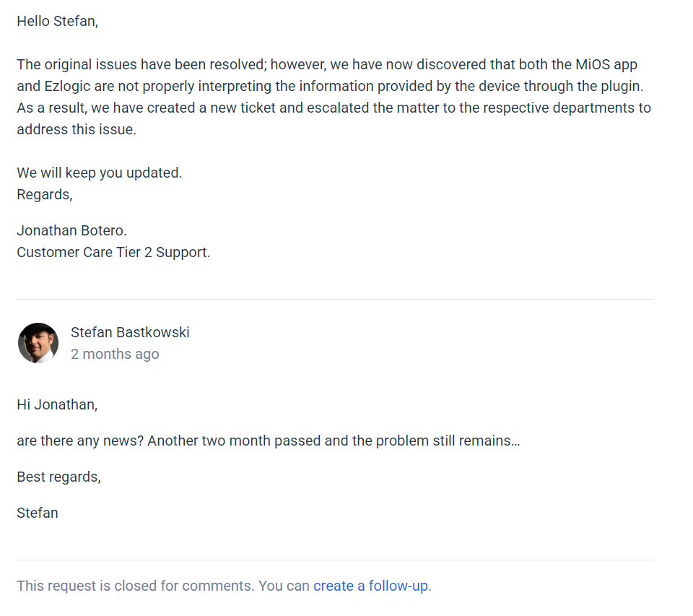The height and width of the screenshot is (616, 693).
Task: Click the "Regards," line under the update
Action: pyautogui.click(x=45, y=194)
